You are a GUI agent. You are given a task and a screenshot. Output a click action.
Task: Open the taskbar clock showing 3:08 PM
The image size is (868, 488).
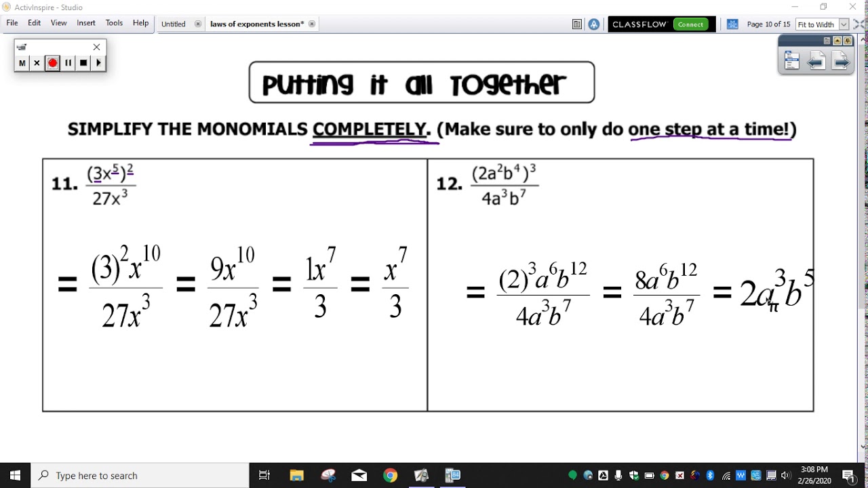pyautogui.click(x=814, y=475)
